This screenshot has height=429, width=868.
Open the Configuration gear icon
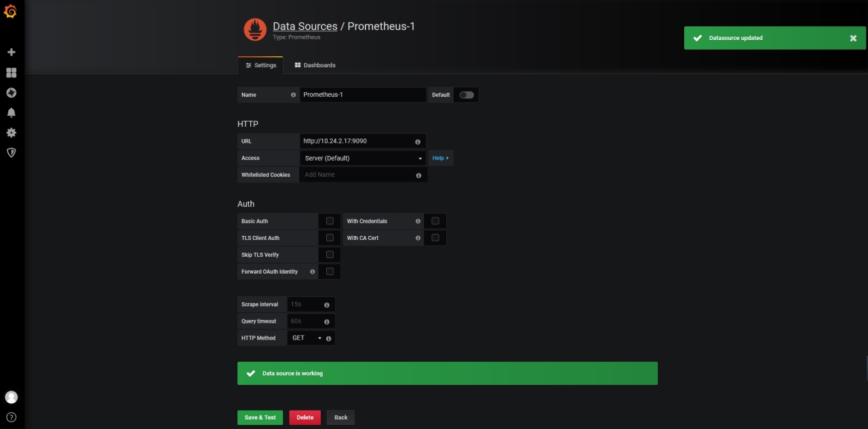pos(11,133)
